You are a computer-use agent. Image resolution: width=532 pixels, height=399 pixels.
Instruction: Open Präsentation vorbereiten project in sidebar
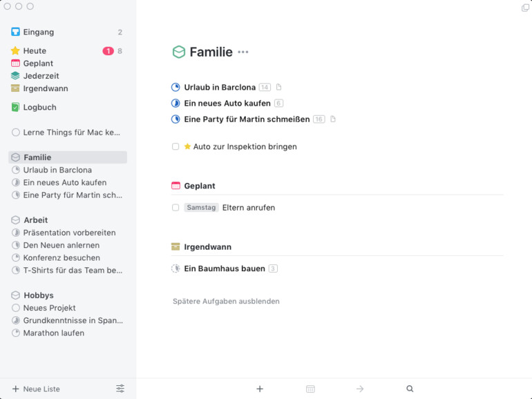[69, 233]
